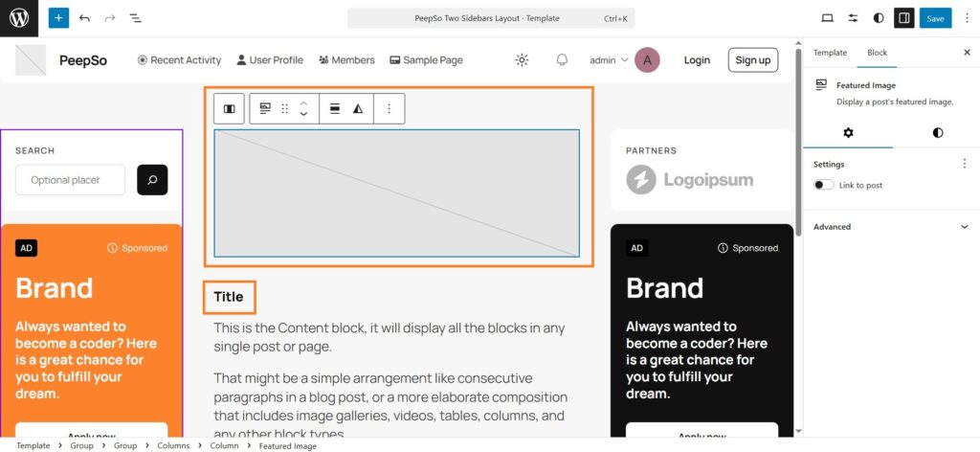Open block toolbar three-dot options menu
Viewport: 980px width, 452px height.
(x=389, y=109)
